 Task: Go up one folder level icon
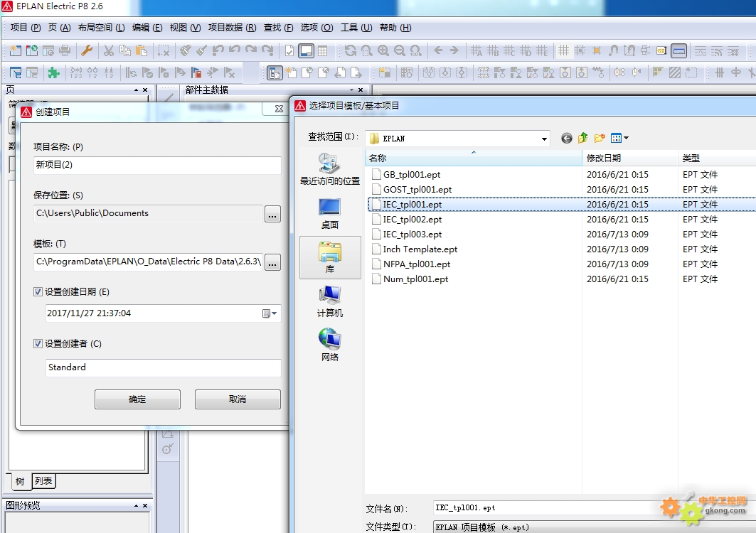pos(583,139)
